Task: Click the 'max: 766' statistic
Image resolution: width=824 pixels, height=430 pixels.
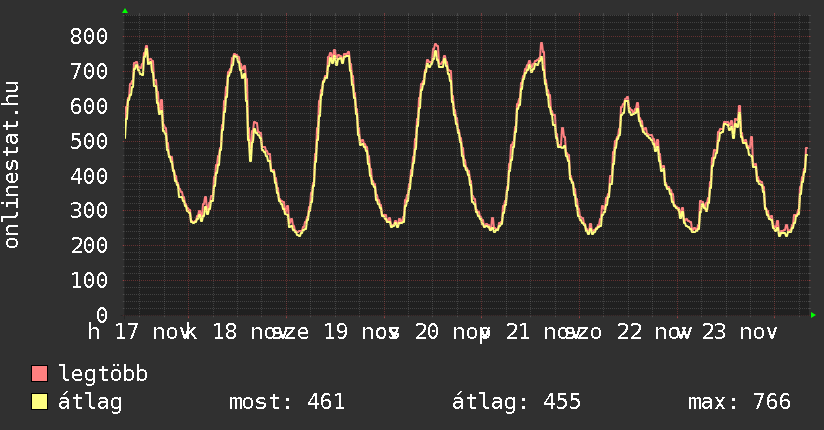Action: coord(739,402)
